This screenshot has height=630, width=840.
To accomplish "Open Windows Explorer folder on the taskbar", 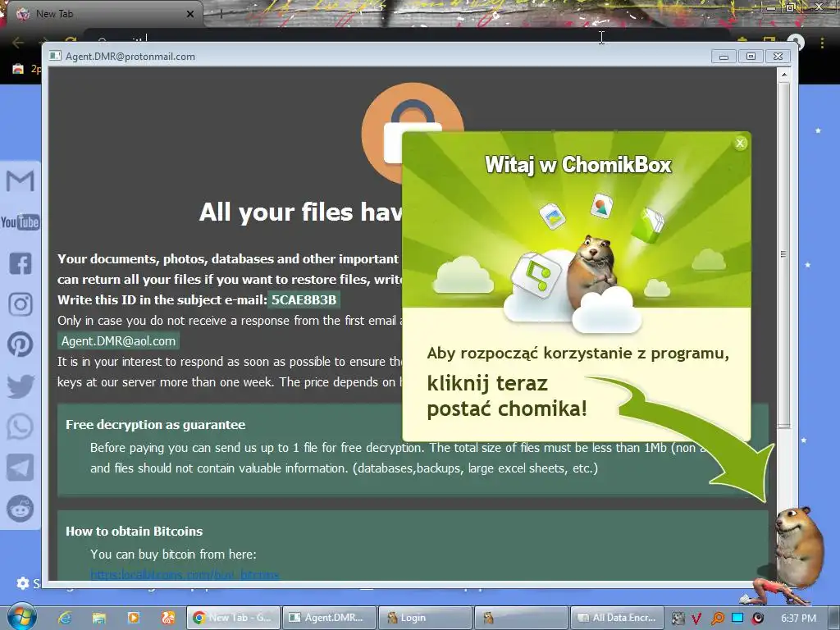I will (x=99, y=618).
